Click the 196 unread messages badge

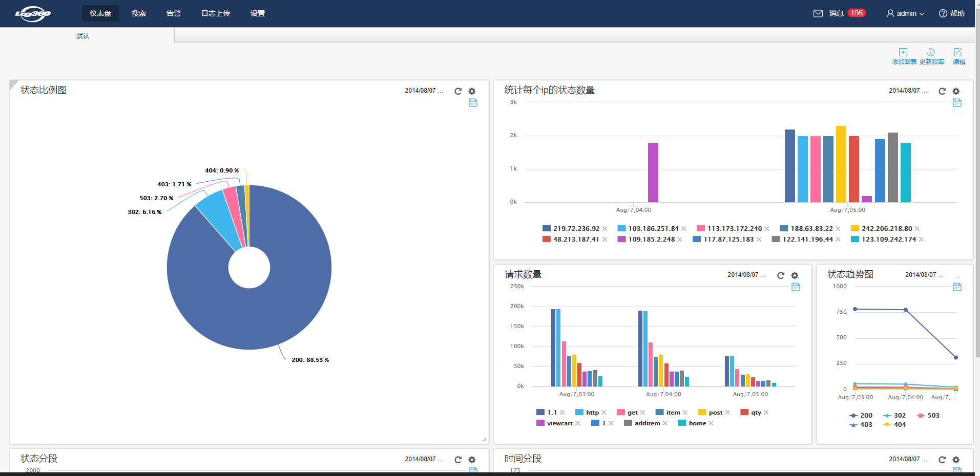857,13
